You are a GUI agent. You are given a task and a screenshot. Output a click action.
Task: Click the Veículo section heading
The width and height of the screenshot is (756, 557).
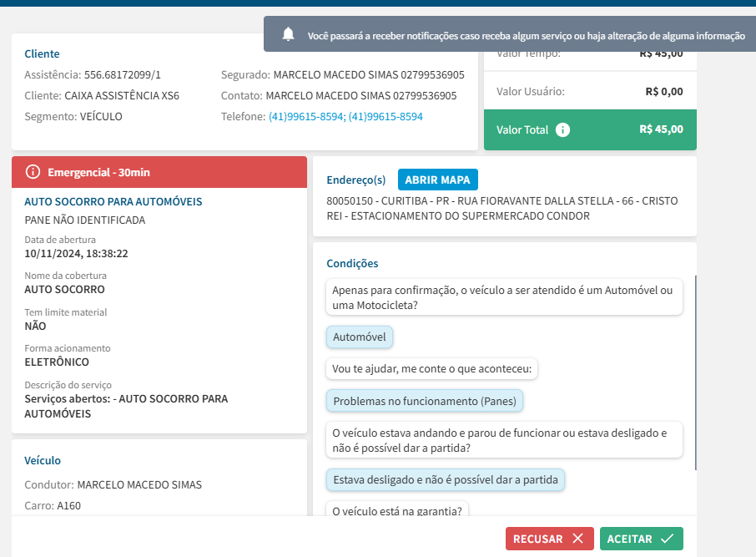point(43,460)
